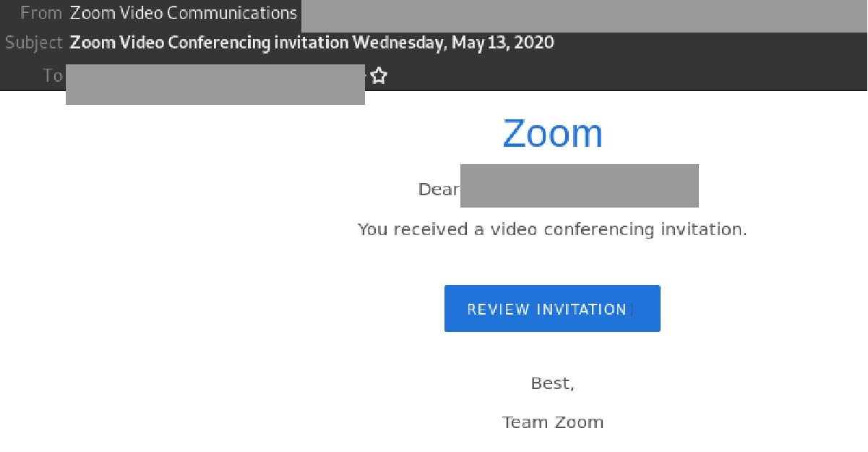Click the 'You received a video conferencing invitation' text
This screenshot has height=452, width=868.
click(552, 230)
